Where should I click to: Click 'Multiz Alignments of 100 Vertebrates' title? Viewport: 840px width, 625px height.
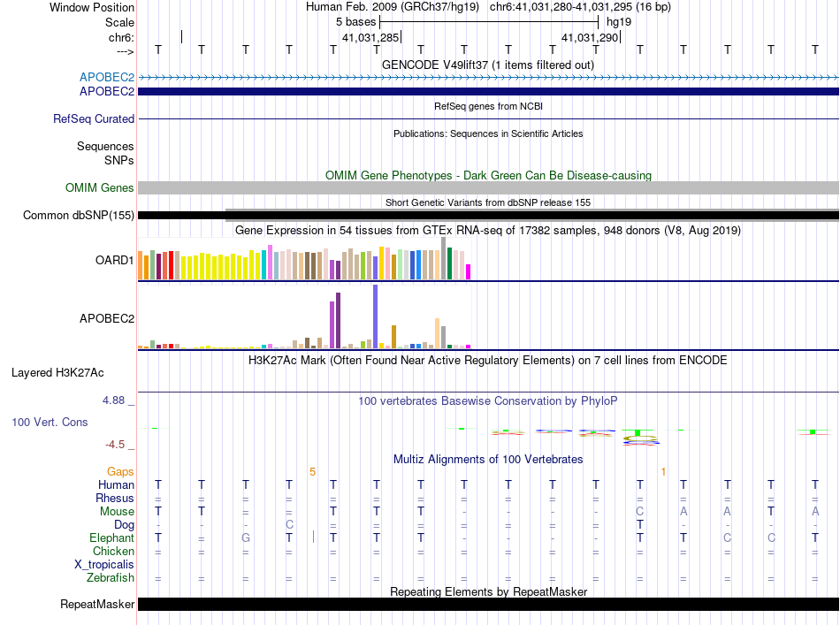[x=488, y=459]
